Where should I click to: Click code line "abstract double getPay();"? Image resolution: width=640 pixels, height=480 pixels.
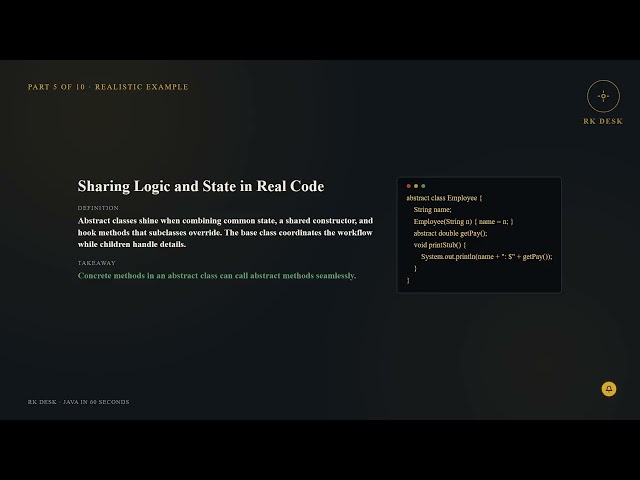[450, 233]
